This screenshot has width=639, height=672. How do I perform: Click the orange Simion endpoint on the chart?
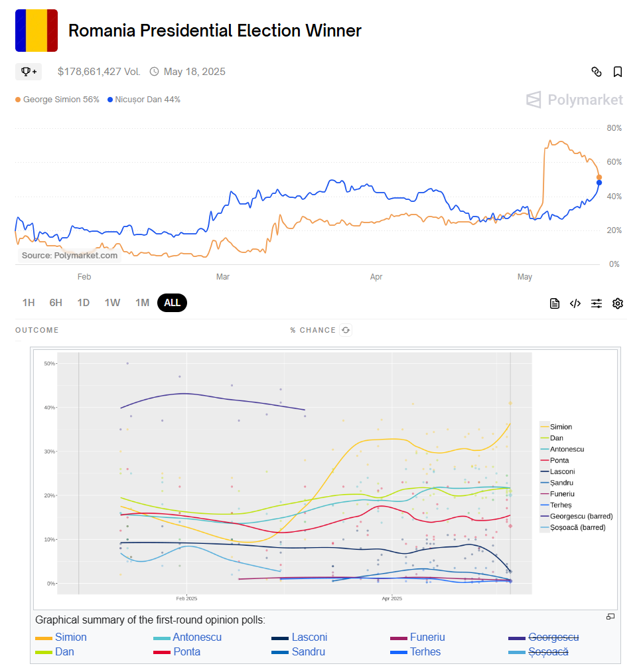(599, 177)
